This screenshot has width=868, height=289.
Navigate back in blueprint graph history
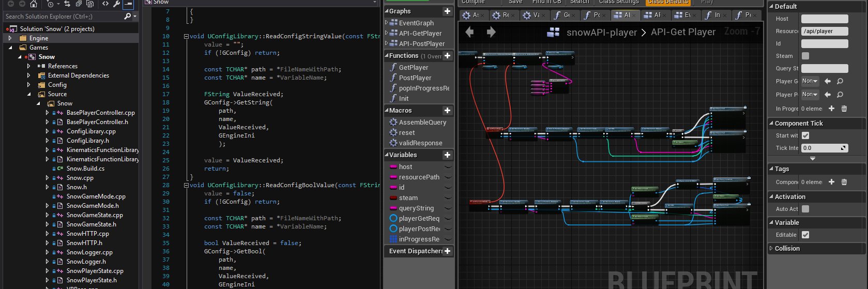469,32
